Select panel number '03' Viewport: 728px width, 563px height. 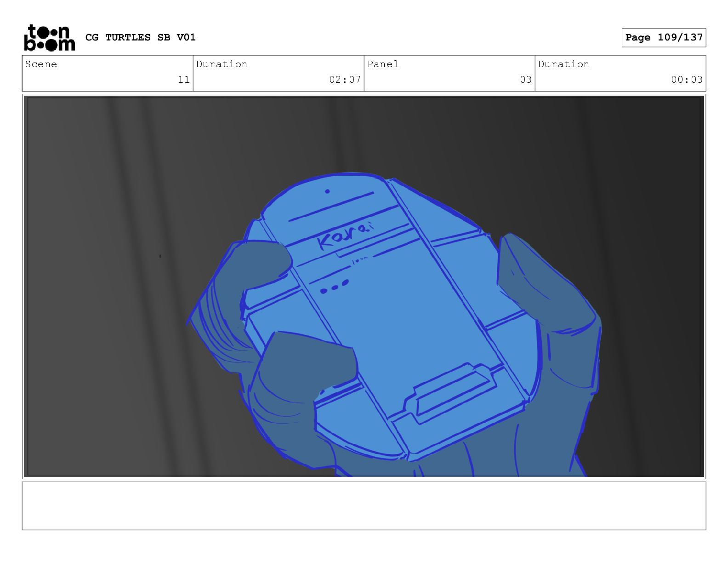526,80
